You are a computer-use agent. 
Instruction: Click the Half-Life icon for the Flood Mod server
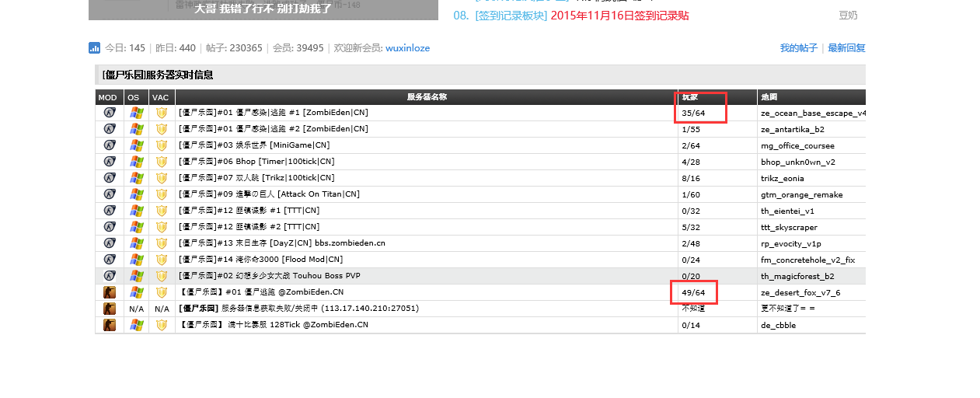110,260
